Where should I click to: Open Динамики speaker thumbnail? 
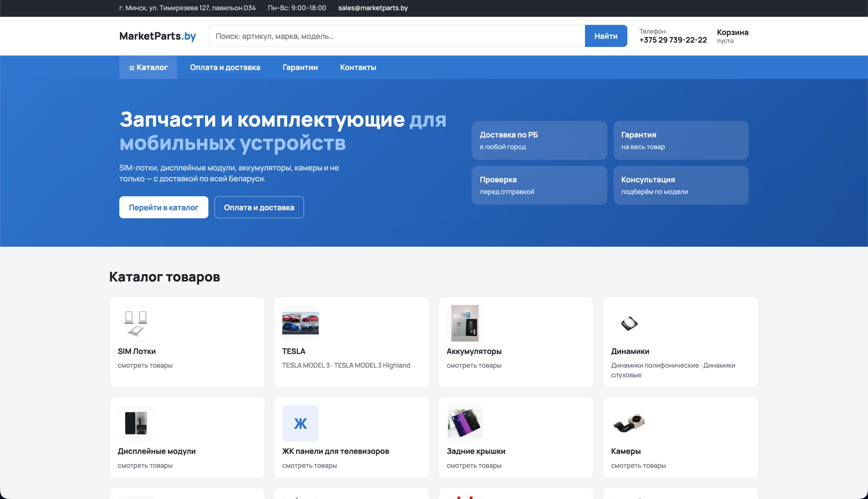[x=629, y=323]
